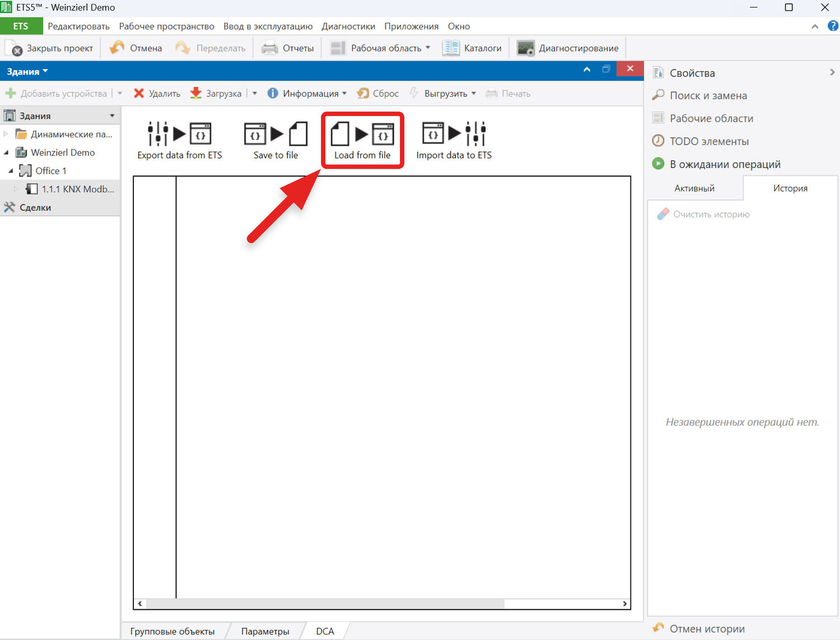Viewport: 840px width, 640px height.
Task: Click Import data to ETS icon
Action: 454,135
